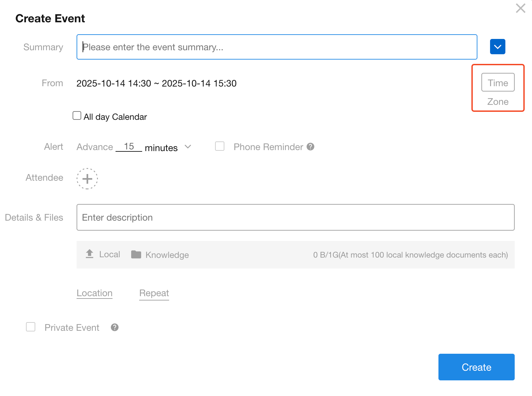The image size is (532, 396).
Task: Open the Repeat settings
Action: click(154, 293)
